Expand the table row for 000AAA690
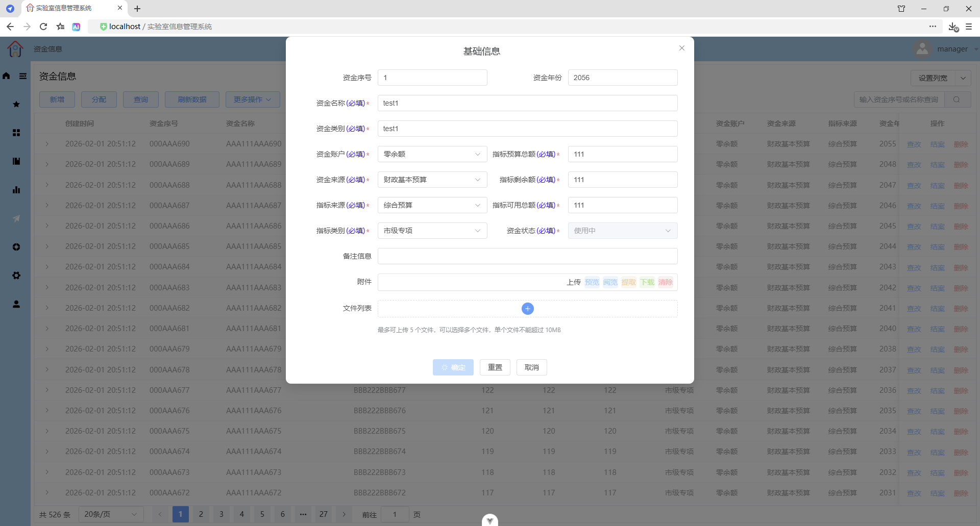The width and height of the screenshot is (980, 526). [x=47, y=144]
